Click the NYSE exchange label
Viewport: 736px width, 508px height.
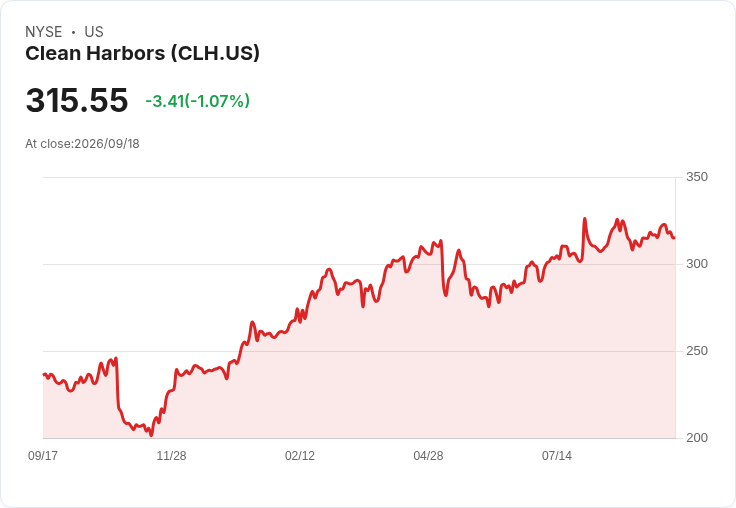pyautogui.click(x=44, y=32)
